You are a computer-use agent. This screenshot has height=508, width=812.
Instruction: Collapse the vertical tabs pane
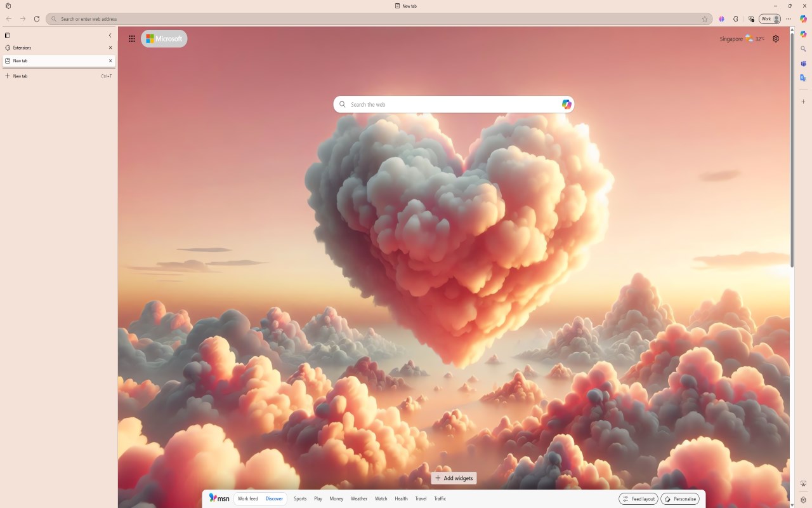[110, 36]
